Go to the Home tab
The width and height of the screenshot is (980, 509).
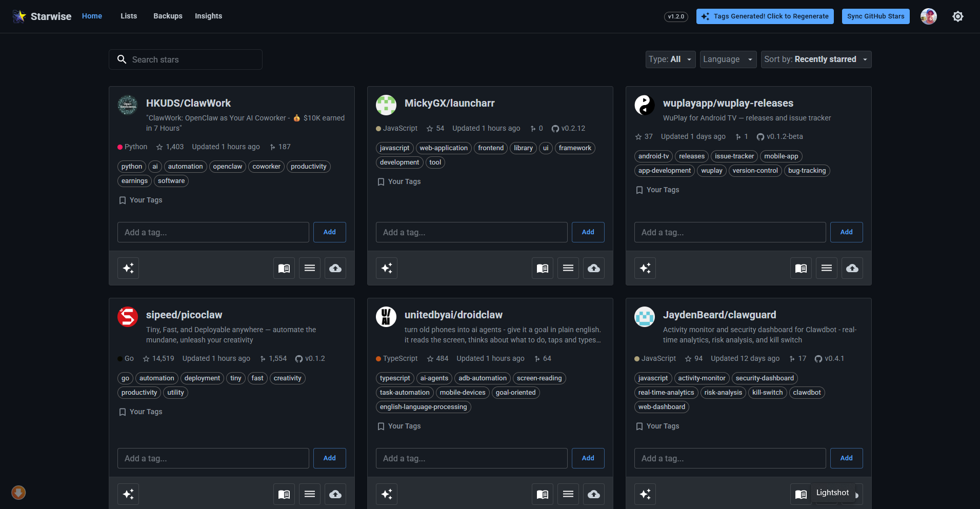click(92, 16)
